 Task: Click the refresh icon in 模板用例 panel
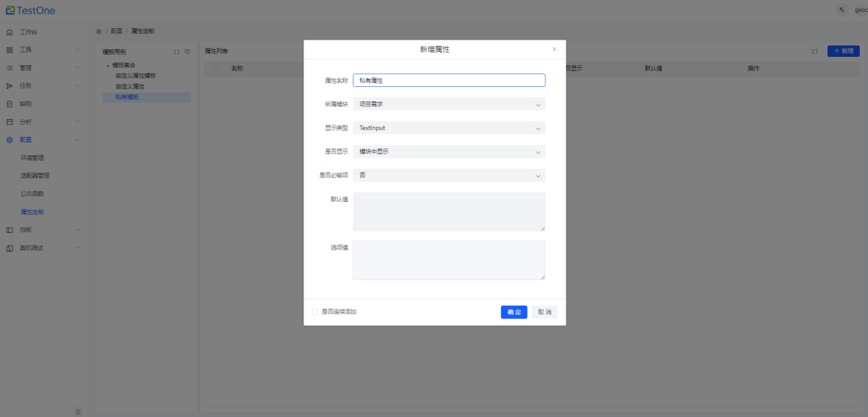tap(176, 52)
